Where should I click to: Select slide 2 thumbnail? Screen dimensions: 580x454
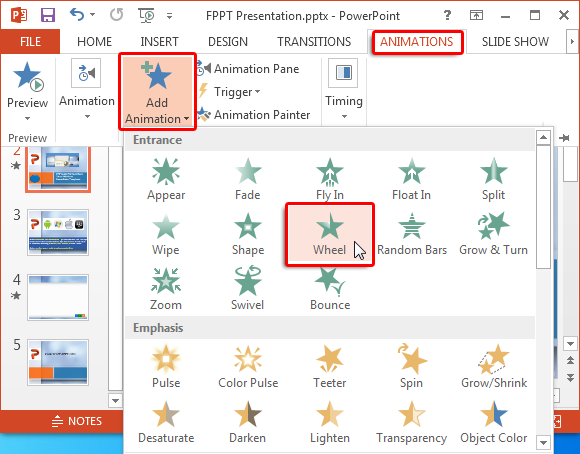click(58, 169)
